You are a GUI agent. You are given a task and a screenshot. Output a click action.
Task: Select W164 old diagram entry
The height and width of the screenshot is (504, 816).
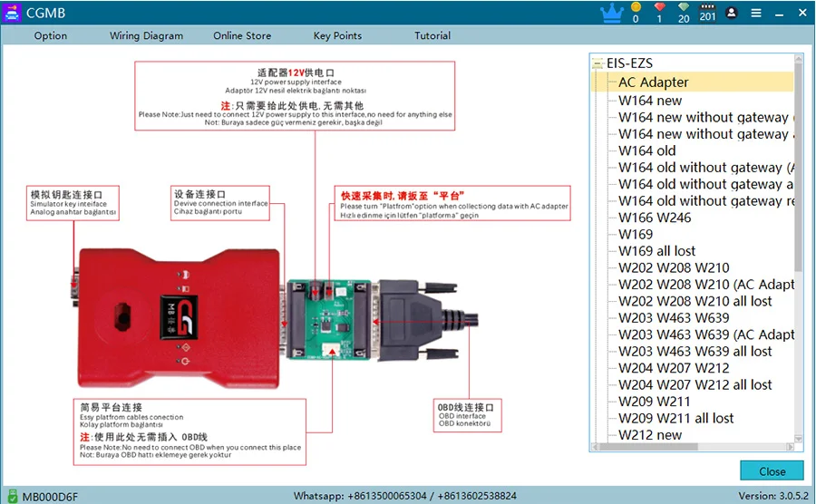646,150
